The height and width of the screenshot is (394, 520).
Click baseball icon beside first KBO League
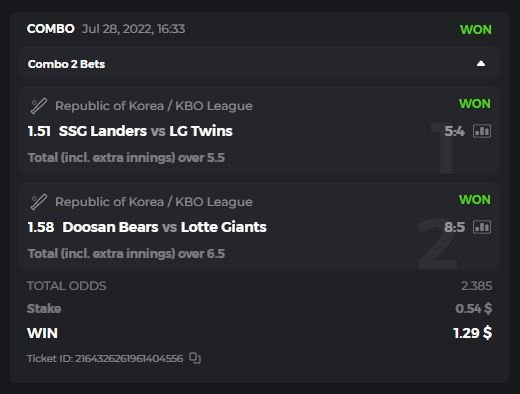39,106
